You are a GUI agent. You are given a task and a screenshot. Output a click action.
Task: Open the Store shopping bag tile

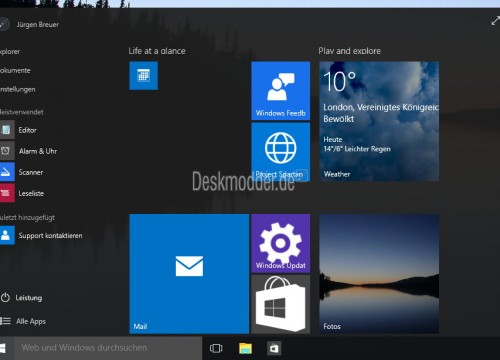(x=280, y=304)
